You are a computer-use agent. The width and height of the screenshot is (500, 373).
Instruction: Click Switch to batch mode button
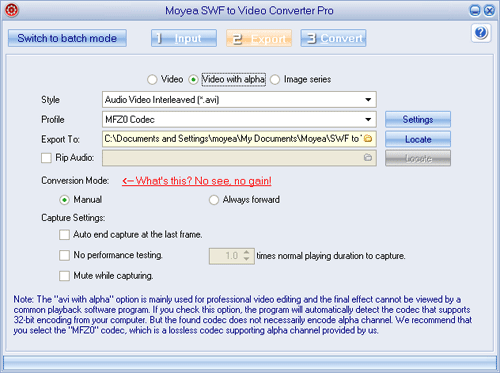point(67,38)
